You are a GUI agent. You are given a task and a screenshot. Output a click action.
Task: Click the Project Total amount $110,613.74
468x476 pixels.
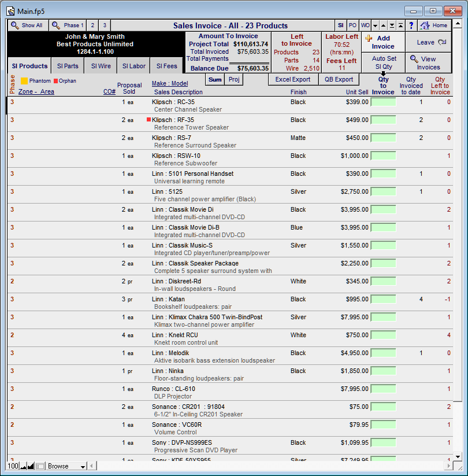(x=251, y=44)
